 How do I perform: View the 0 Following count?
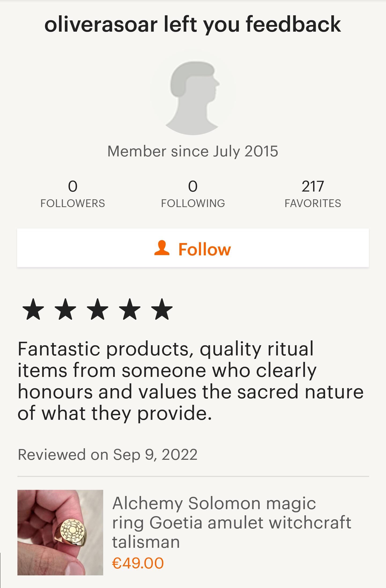point(193,186)
